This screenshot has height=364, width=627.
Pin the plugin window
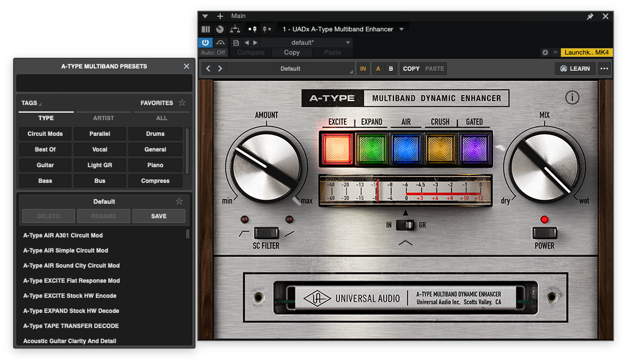pos(590,16)
